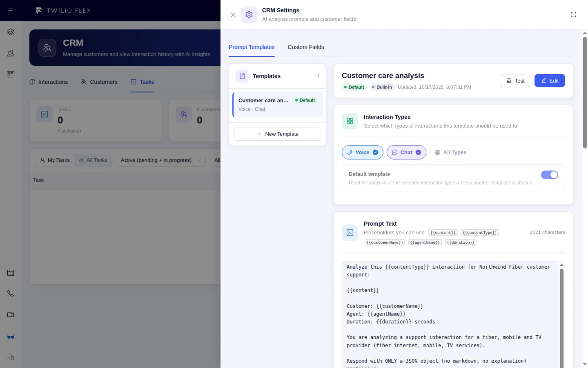
Task: Click the {{agentName}} placeholder chip
Action: pos(425,242)
